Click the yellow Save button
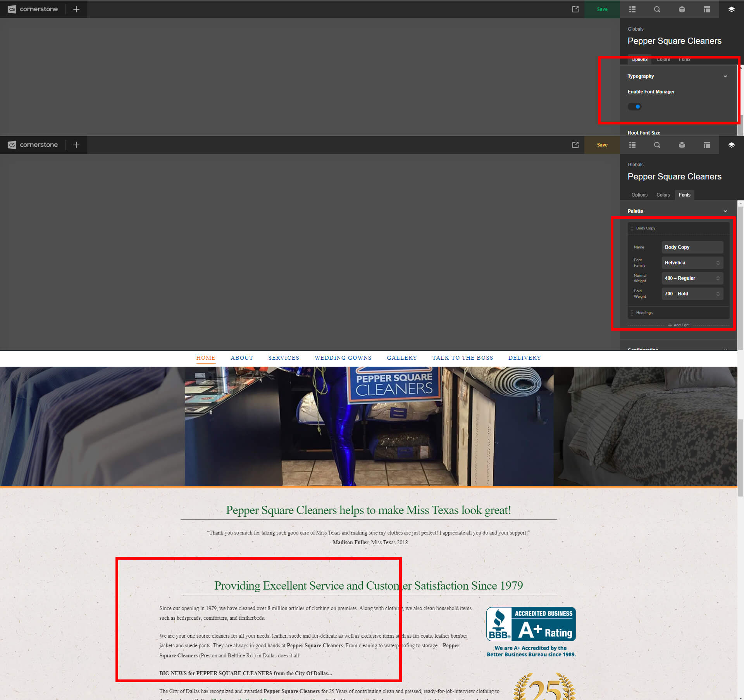The height and width of the screenshot is (700, 744). tap(602, 145)
